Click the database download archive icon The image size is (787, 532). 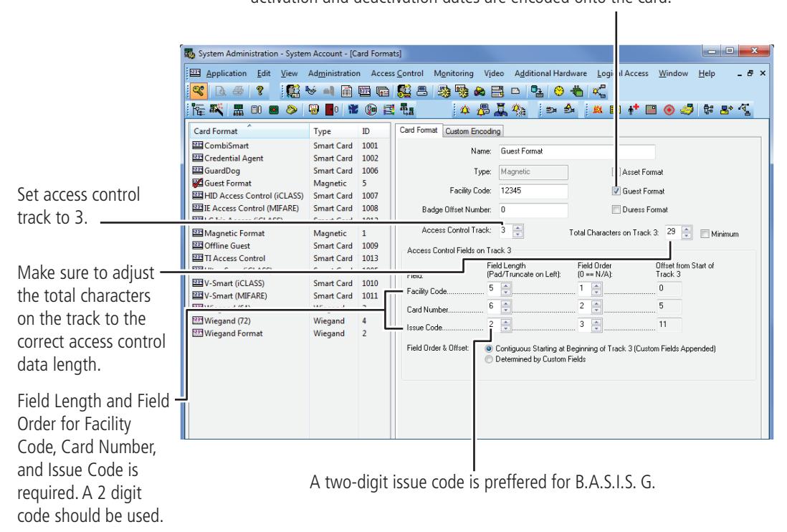coord(537,91)
